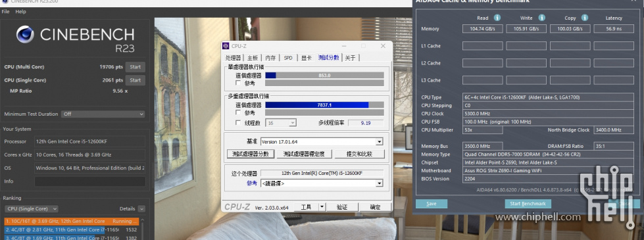Click the Save button in AIDA64

click(x=432, y=204)
